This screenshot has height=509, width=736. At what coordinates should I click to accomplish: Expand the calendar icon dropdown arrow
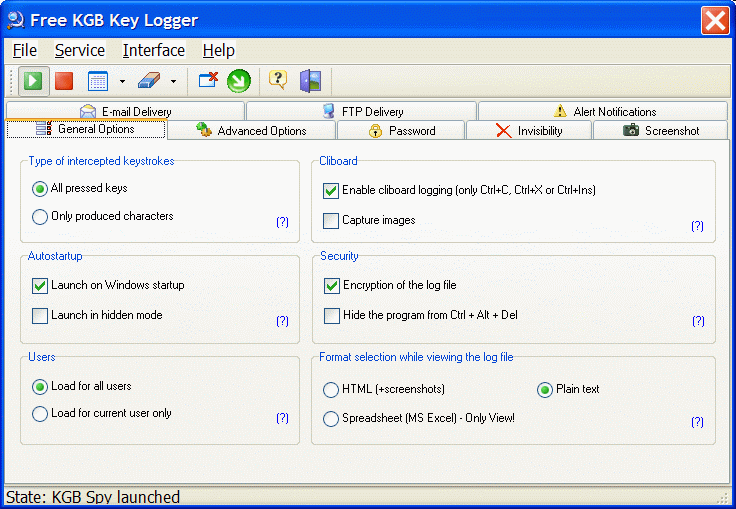click(123, 81)
